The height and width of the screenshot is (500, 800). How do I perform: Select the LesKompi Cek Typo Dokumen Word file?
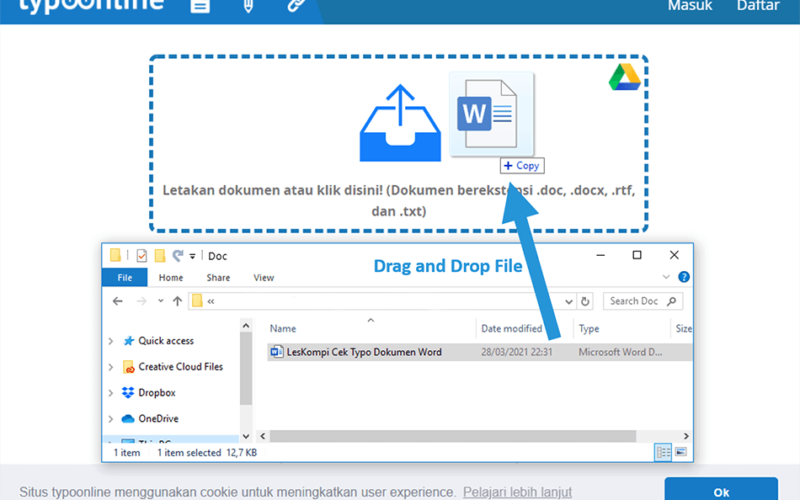pyautogui.click(x=364, y=352)
